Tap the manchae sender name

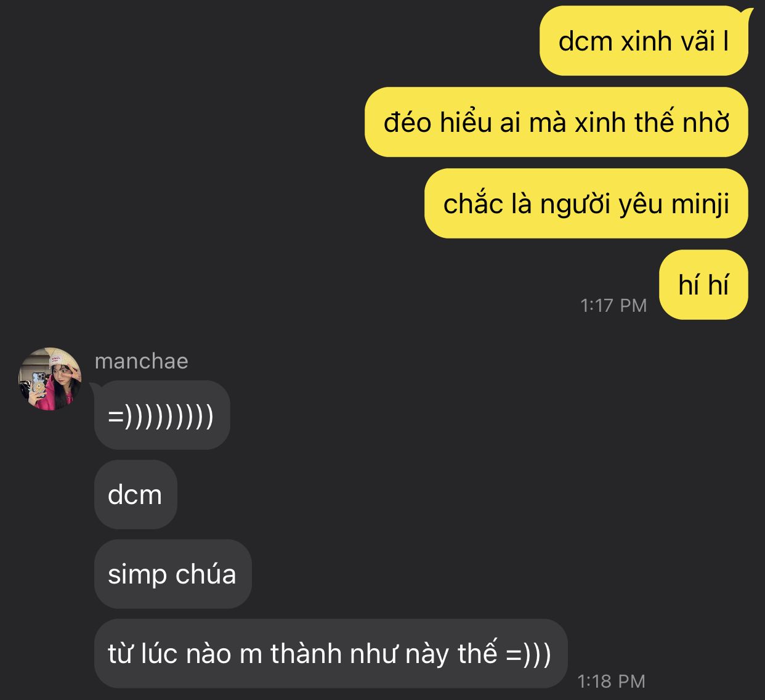[x=142, y=361]
